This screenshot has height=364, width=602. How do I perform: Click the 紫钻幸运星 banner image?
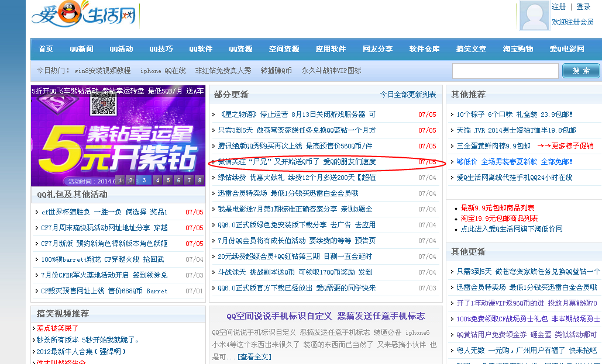(118, 136)
